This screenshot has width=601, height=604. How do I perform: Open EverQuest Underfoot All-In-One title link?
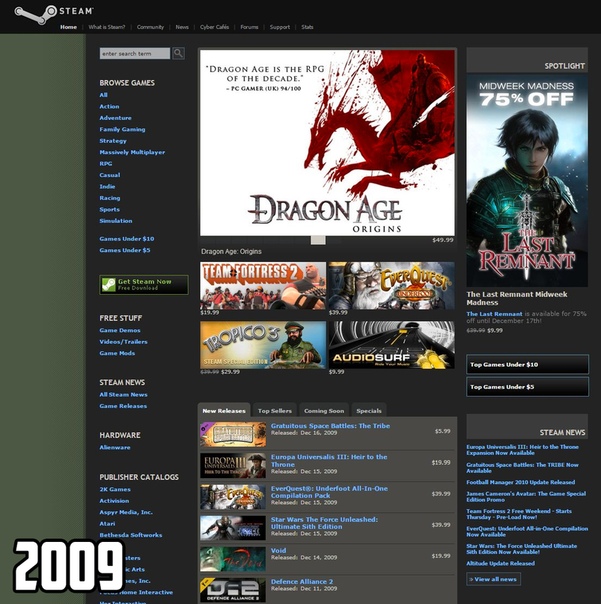point(329,492)
